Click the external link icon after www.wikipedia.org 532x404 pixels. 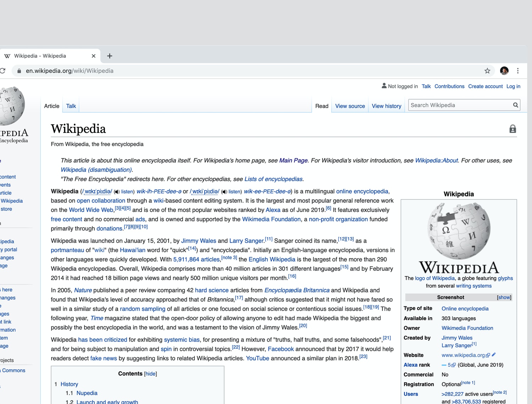coord(488,355)
